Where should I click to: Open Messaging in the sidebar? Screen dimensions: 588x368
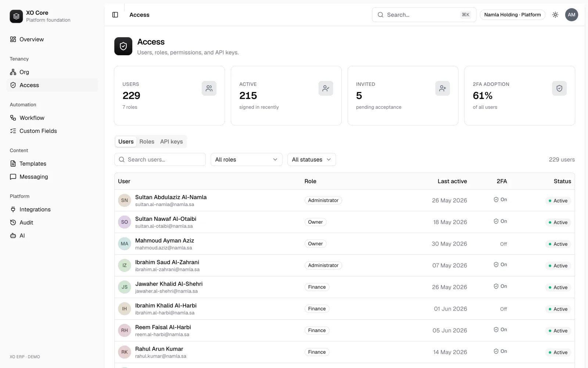pos(52,177)
